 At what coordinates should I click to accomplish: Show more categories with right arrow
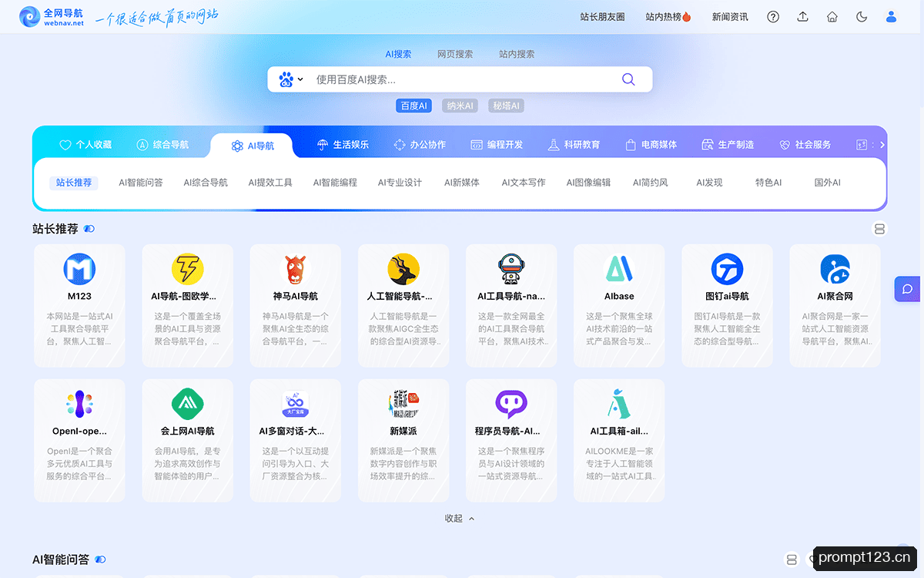pos(882,145)
